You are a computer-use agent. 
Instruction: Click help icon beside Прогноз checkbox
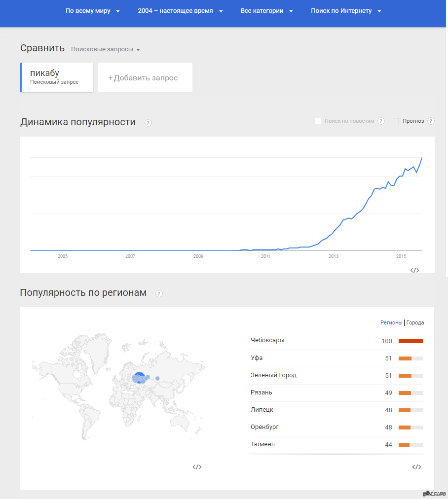click(x=431, y=121)
